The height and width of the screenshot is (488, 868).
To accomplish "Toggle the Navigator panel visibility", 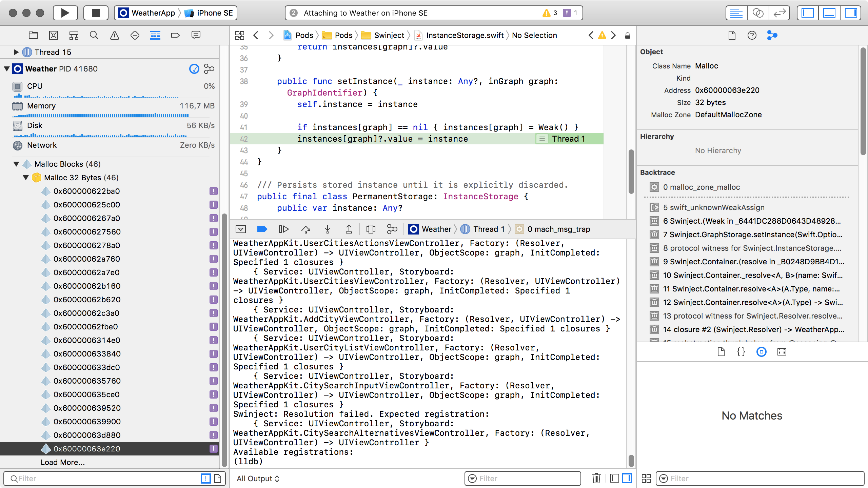I will click(808, 13).
